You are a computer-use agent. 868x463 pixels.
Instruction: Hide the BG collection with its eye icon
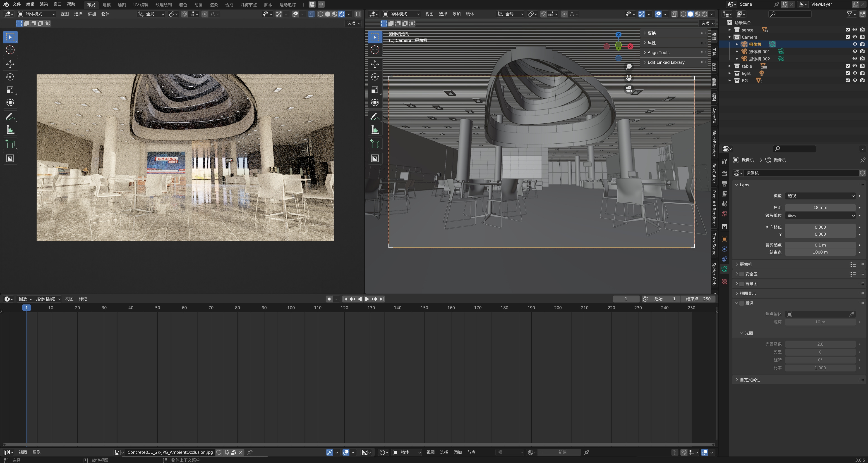[854, 81]
